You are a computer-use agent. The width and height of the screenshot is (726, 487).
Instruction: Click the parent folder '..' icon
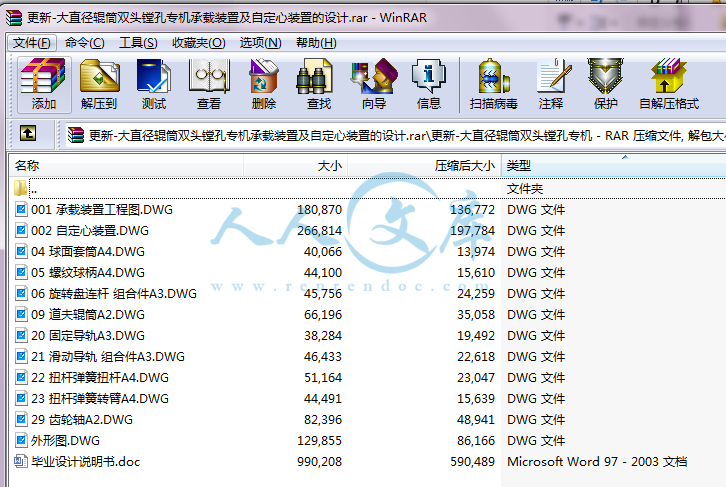click(20, 188)
